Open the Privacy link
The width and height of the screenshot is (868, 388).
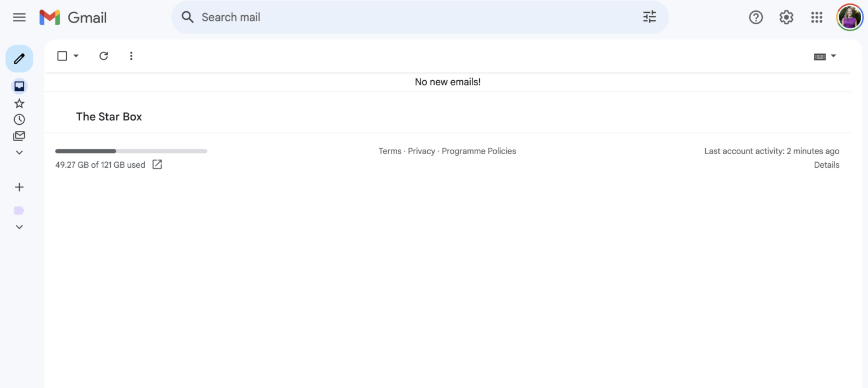click(x=422, y=151)
